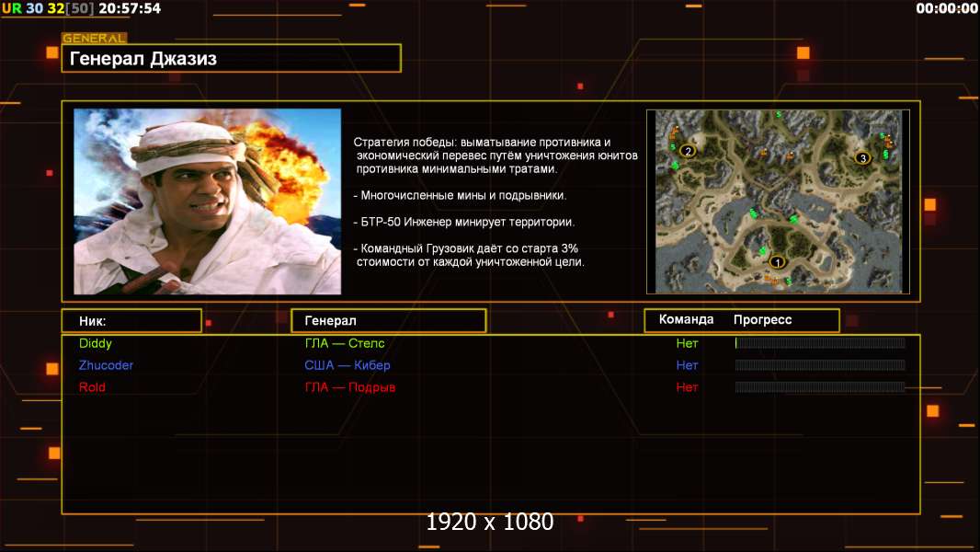Click the "Ник:" column header
The width and height of the screenshot is (980, 552).
point(131,321)
